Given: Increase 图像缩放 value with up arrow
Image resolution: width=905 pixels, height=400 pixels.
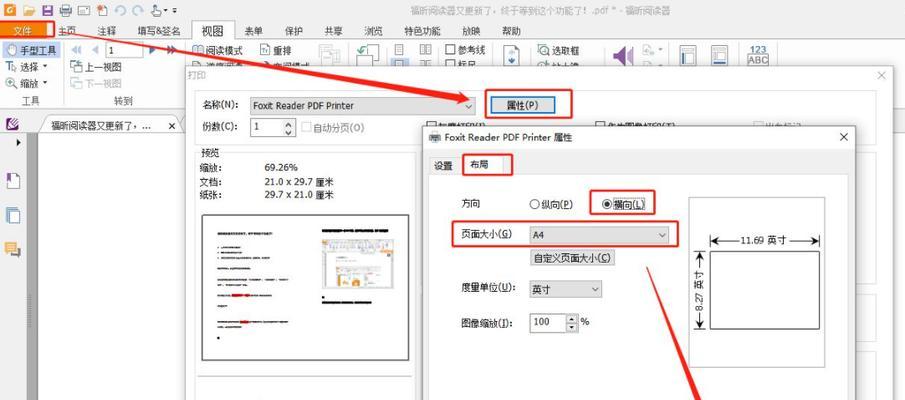Looking at the screenshot, I should 572,318.
